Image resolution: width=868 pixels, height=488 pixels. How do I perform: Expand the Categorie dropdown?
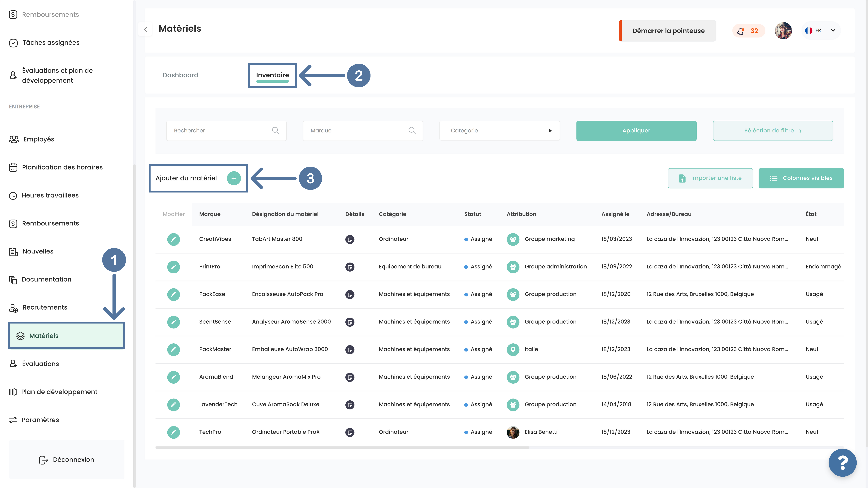point(499,131)
